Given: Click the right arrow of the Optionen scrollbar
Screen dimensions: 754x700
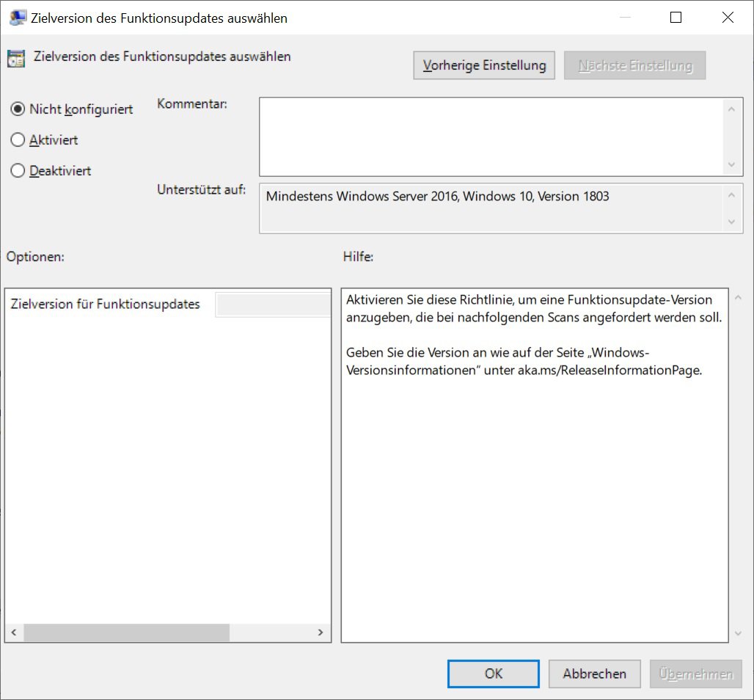Looking at the screenshot, I should (321, 632).
